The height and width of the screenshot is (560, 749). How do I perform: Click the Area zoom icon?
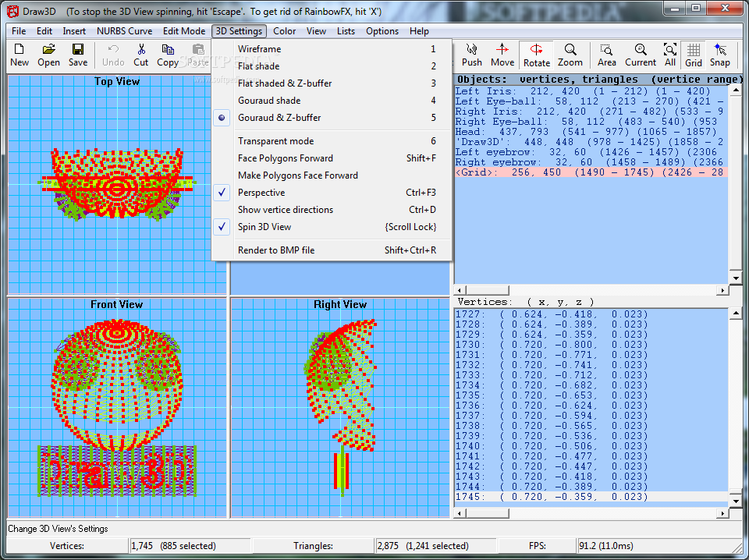(x=607, y=55)
